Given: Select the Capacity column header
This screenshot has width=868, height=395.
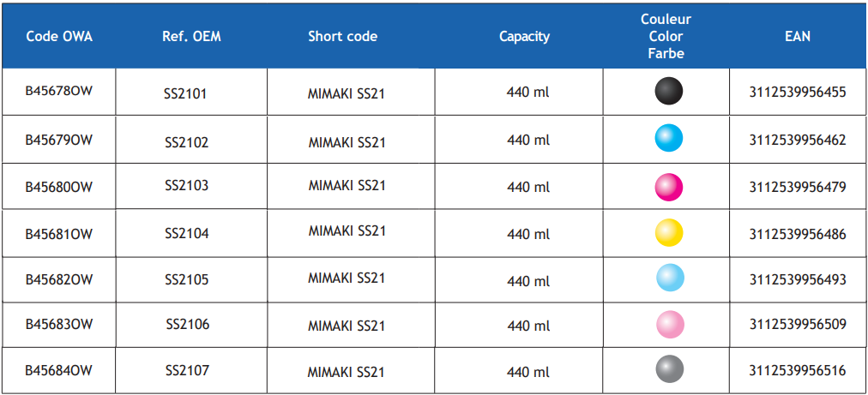Looking at the screenshot, I should tap(524, 37).
